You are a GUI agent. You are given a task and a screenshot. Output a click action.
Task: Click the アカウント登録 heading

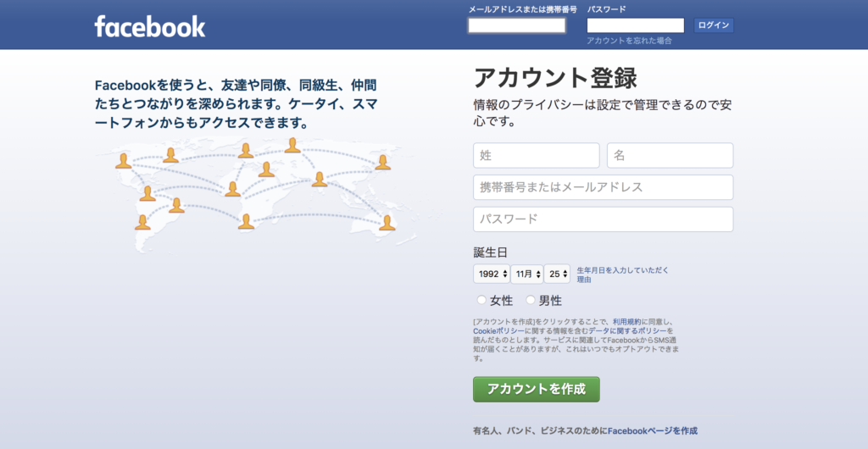[555, 79]
